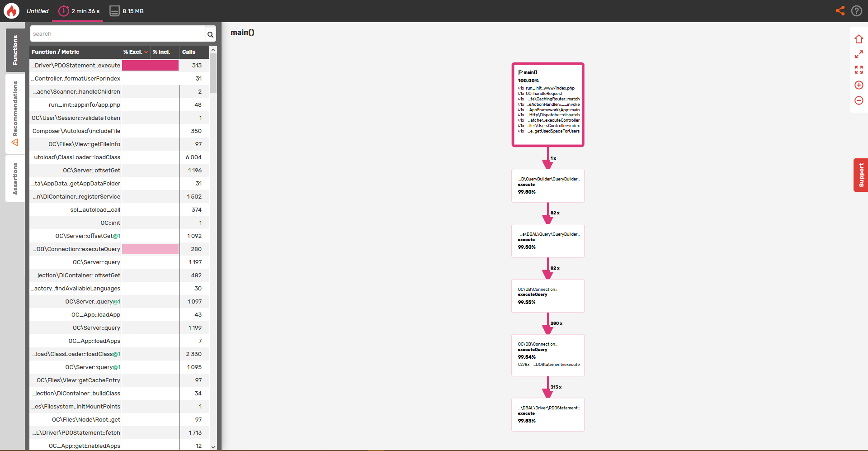868x451 pixels.
Task: Switch to the Functions vertical tab
Action: (x=15, y=50)
